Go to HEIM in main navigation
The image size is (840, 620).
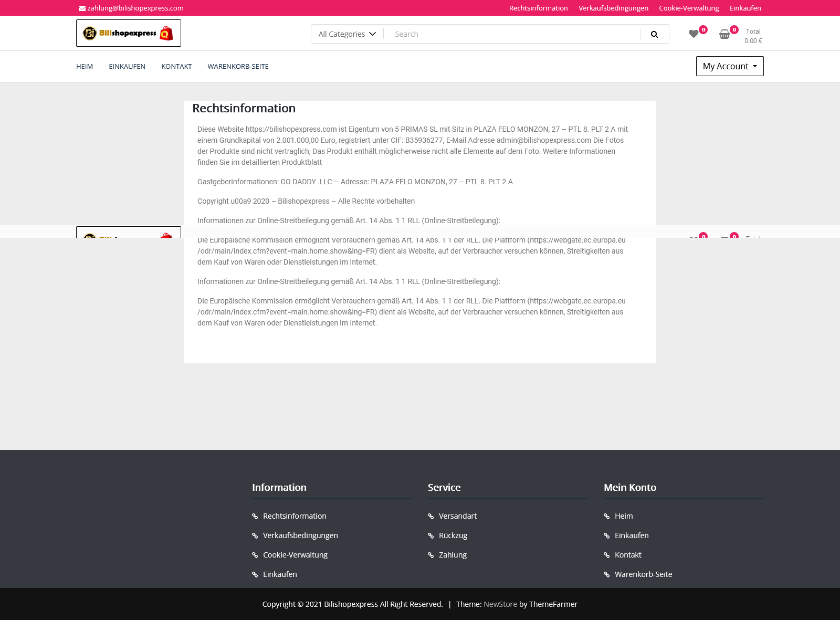(85, 67)
